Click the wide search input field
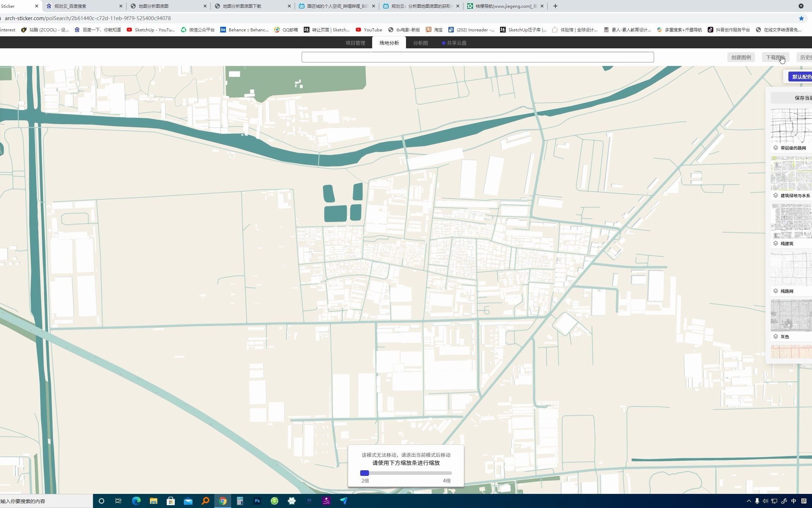The height and width of the screenshot is (508, 812). [478, 57]
